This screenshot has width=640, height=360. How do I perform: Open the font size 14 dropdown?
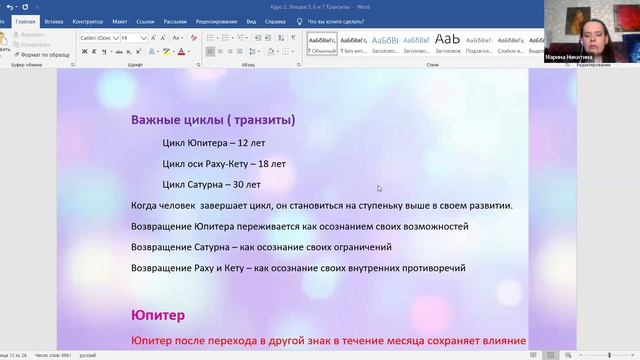[x=143, y=38]
